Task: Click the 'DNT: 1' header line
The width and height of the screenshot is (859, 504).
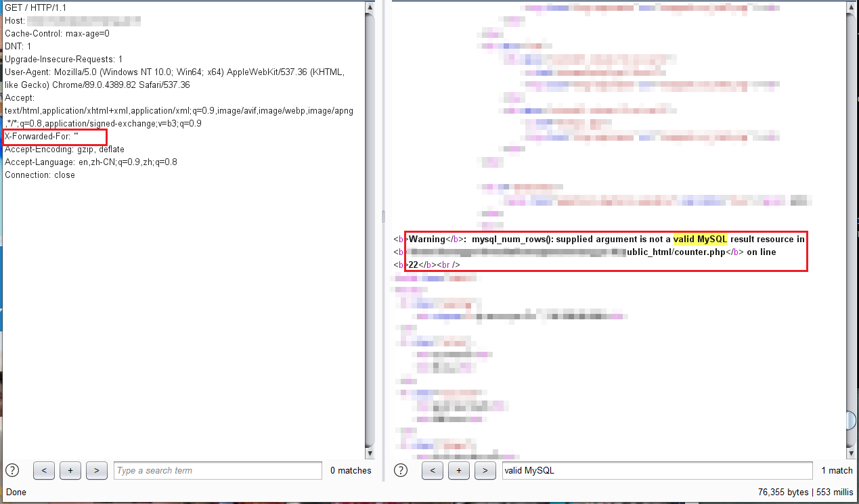Action: (x=18, y=46)
